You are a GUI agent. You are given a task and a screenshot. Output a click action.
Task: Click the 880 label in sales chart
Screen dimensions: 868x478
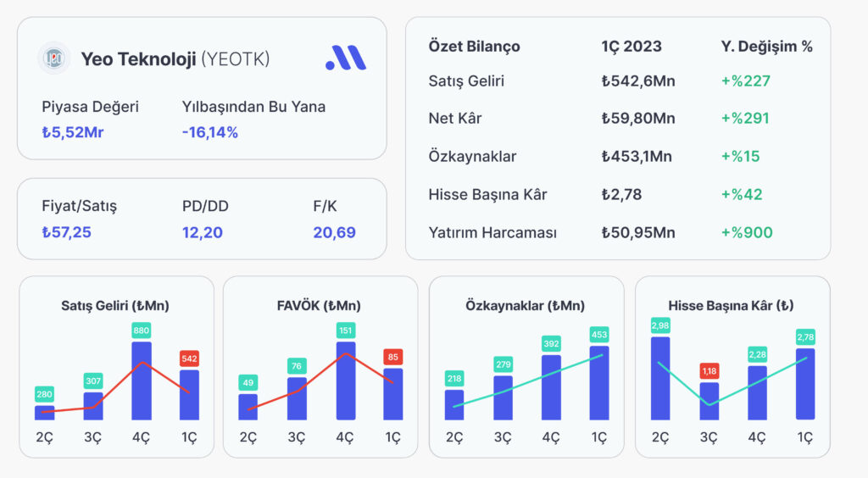pyautogui.click(x=142, y=331)
